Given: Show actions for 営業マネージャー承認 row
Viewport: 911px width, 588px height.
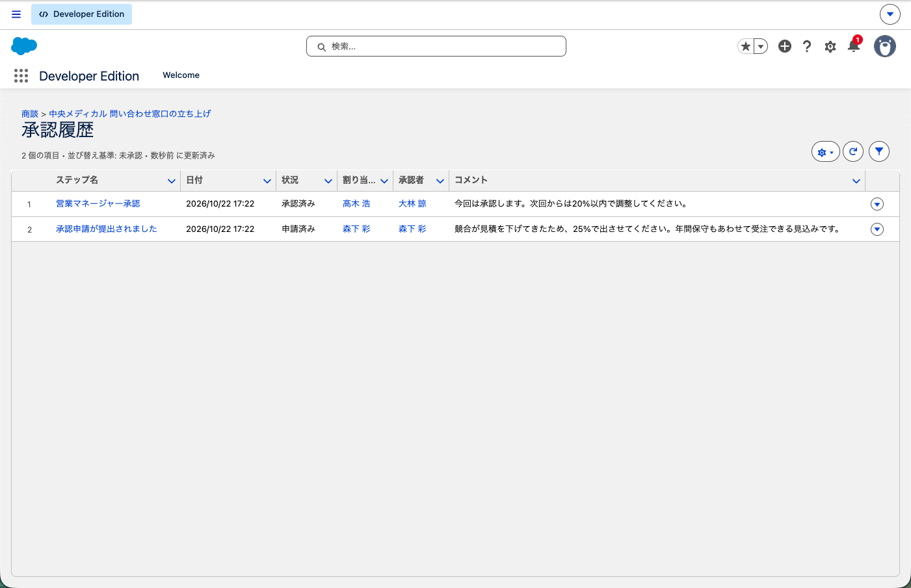Looking at the screenshot, I should pos(877,204).
